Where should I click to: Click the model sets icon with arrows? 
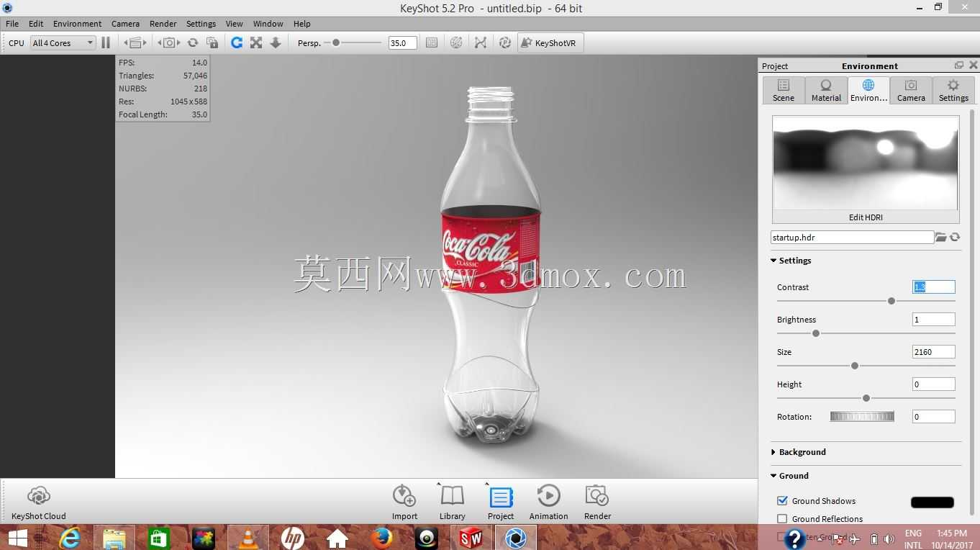[x=135, y=42]
